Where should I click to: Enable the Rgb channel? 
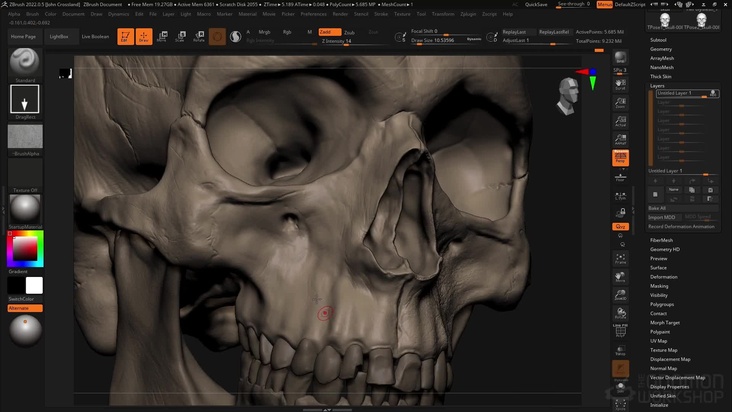[x=287, y=32]
